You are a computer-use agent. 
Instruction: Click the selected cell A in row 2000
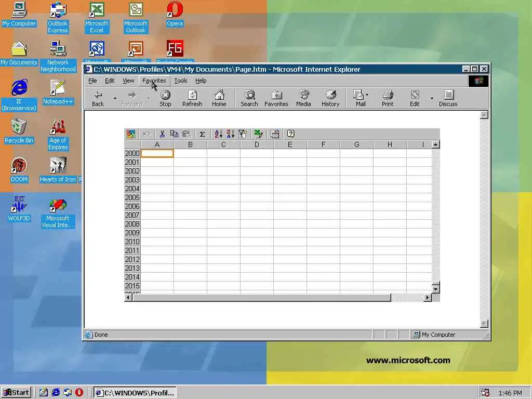[157, 153]
